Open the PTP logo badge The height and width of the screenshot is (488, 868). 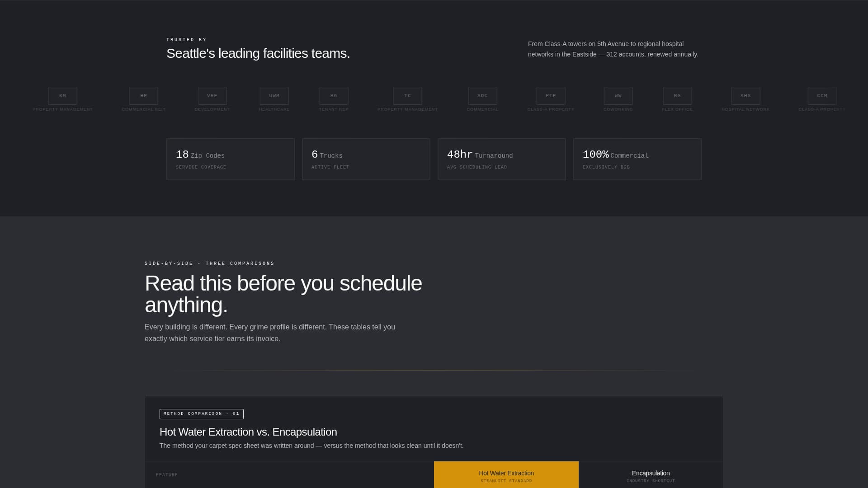click(x=551, y=96)
